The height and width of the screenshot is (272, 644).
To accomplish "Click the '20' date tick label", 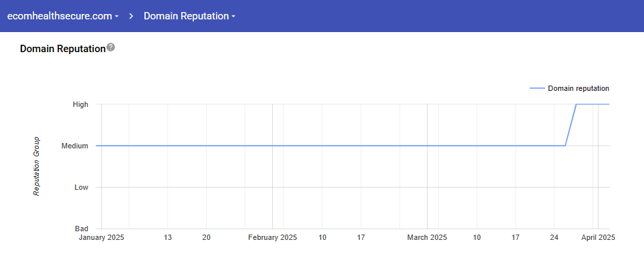I will 206,237.
